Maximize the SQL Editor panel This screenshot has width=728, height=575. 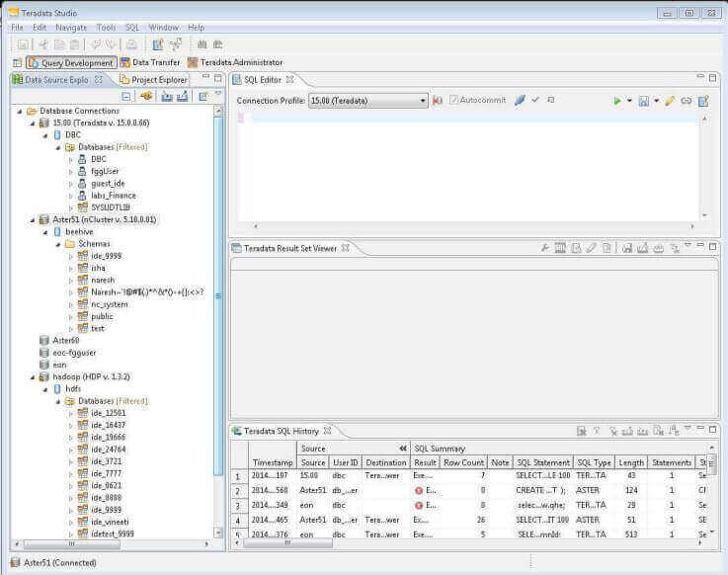click(x=712, y=77)
